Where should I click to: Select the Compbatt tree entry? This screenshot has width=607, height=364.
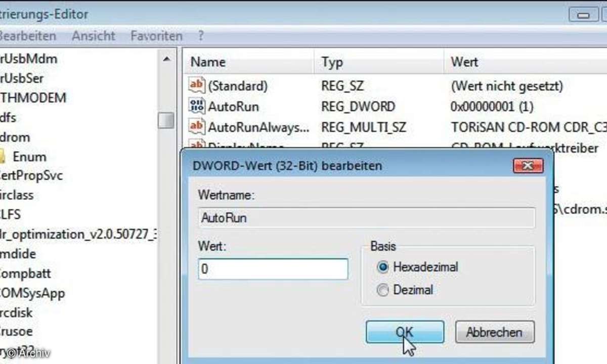(25, 274)
